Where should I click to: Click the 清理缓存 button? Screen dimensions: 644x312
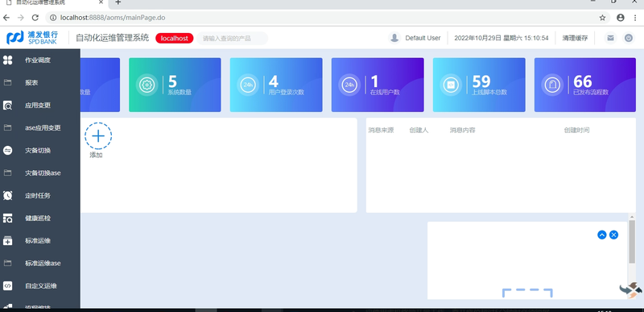pos(575,38)
